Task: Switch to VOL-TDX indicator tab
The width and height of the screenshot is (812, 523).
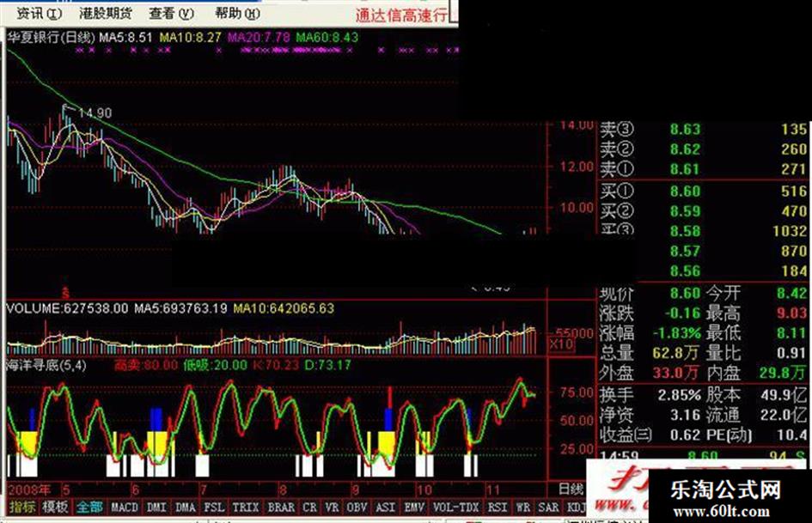Action: coord(456,507)
